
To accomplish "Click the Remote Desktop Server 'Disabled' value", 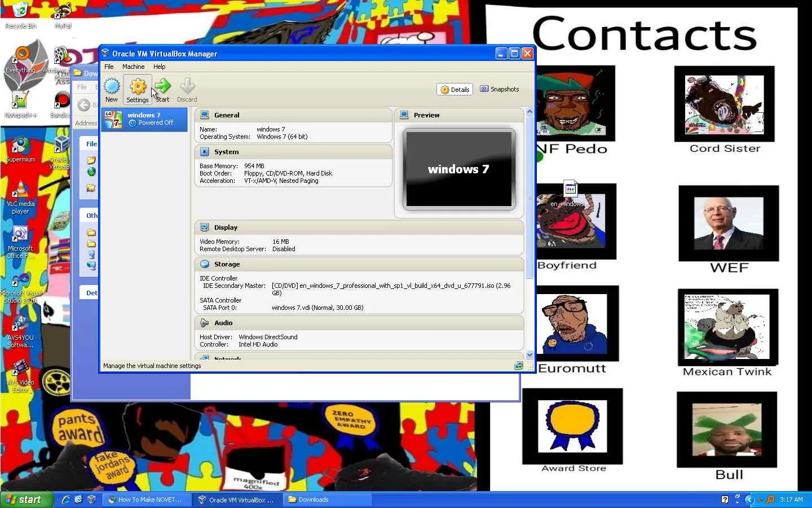I will (284, 249).
